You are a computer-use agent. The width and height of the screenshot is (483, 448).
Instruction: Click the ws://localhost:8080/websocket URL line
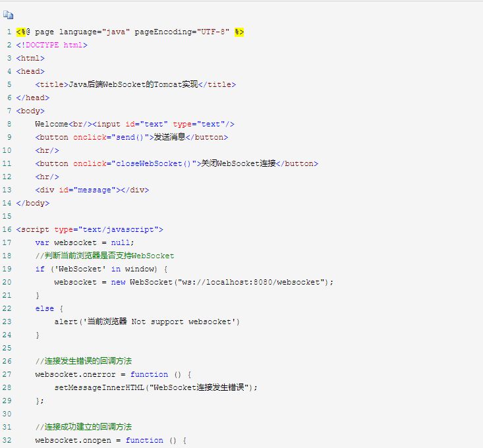(x=194, y=282)
